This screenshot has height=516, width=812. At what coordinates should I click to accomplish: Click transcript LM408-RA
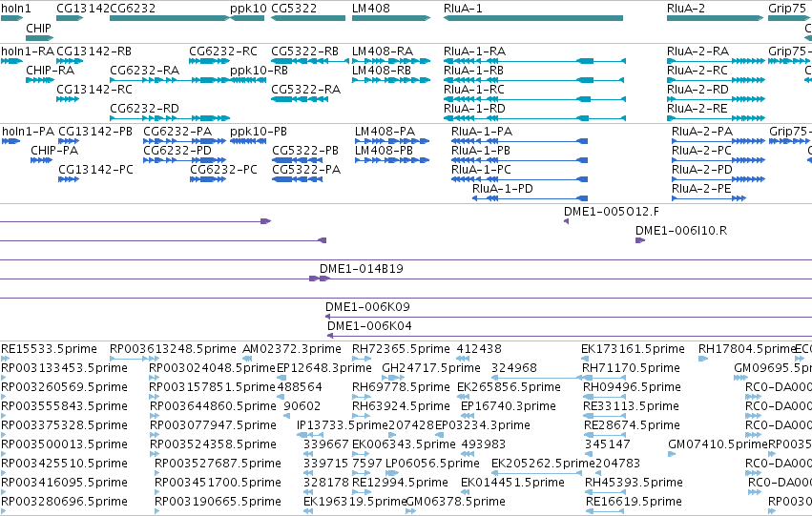click(383, 52)
